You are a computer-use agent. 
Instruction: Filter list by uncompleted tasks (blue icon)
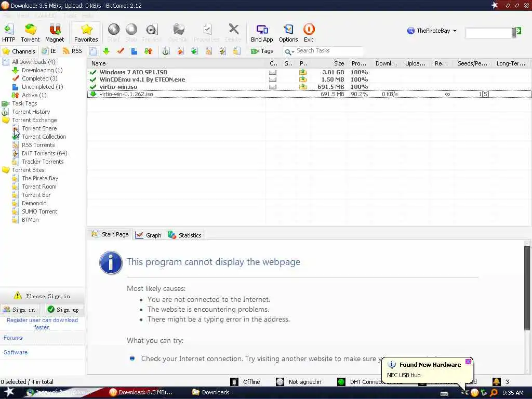135,51
